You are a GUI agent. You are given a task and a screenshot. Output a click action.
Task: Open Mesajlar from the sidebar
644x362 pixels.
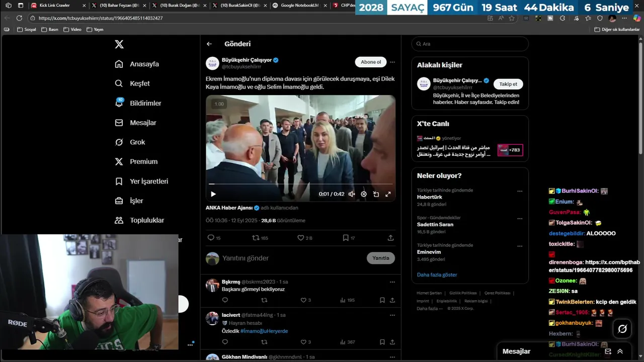[x=135, y=123]
